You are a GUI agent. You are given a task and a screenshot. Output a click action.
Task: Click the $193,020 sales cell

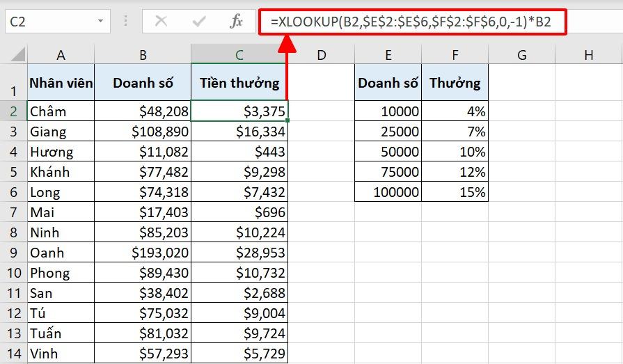[143, 253]
